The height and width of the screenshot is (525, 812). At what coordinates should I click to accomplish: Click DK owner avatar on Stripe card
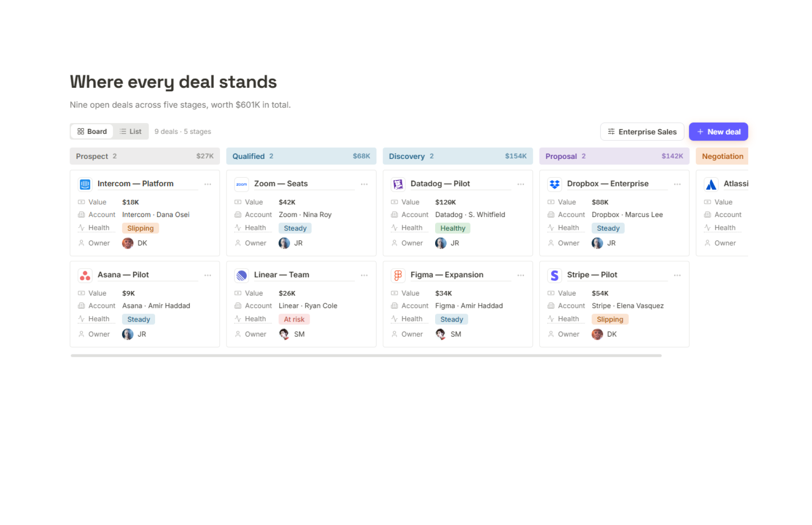click(x=597, y=334)
